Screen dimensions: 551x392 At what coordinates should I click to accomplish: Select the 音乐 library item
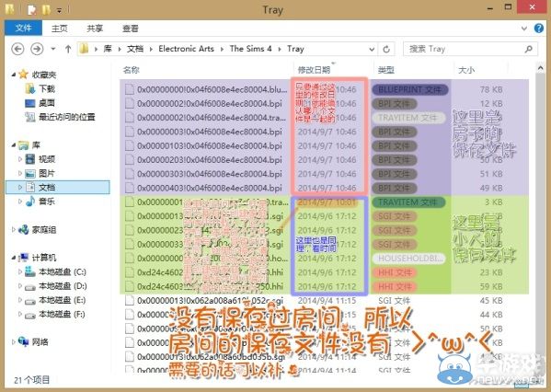(x=46, y=202)
